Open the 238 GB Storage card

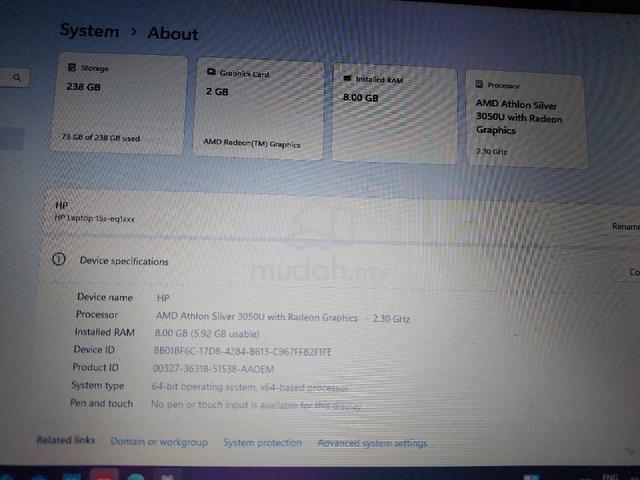(x=119, y=104)
